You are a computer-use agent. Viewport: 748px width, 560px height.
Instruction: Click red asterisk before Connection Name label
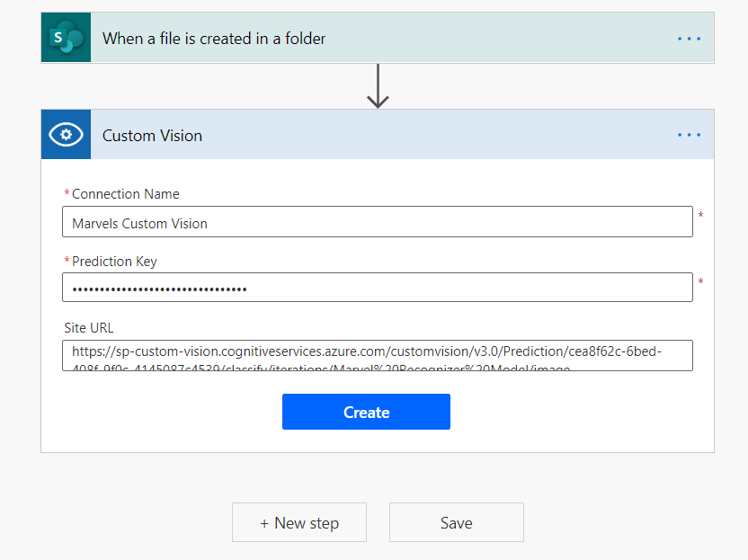click(x=67, y=194)
